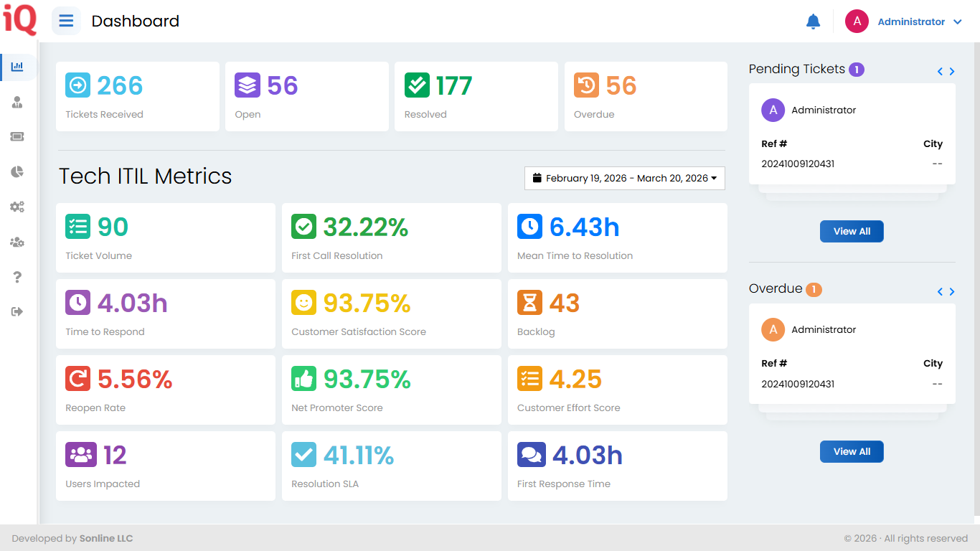Click View All under Overdue

pos(852,451)
